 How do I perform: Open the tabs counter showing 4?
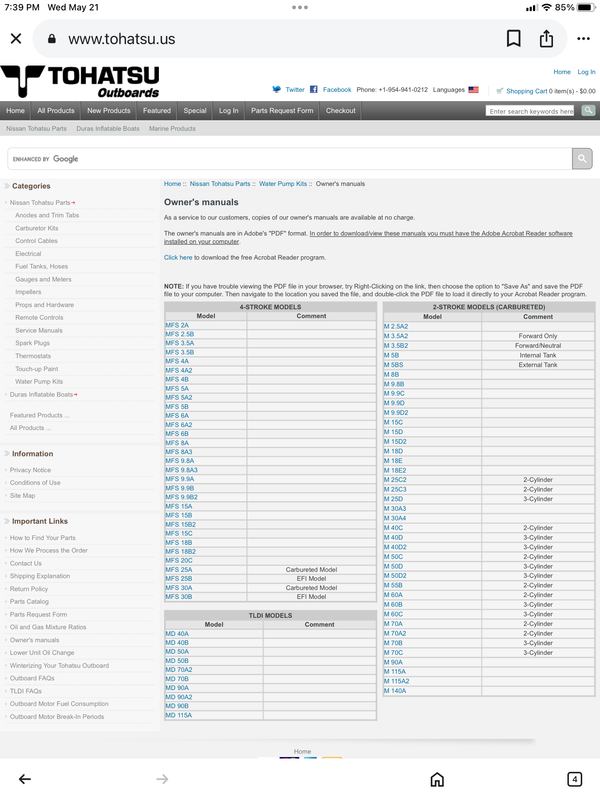574,779
